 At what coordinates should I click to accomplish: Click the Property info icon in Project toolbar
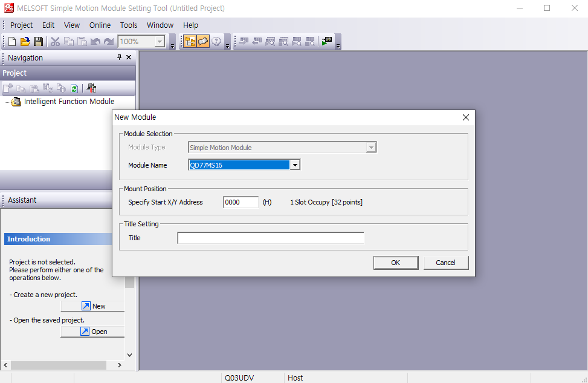point(61,88)
